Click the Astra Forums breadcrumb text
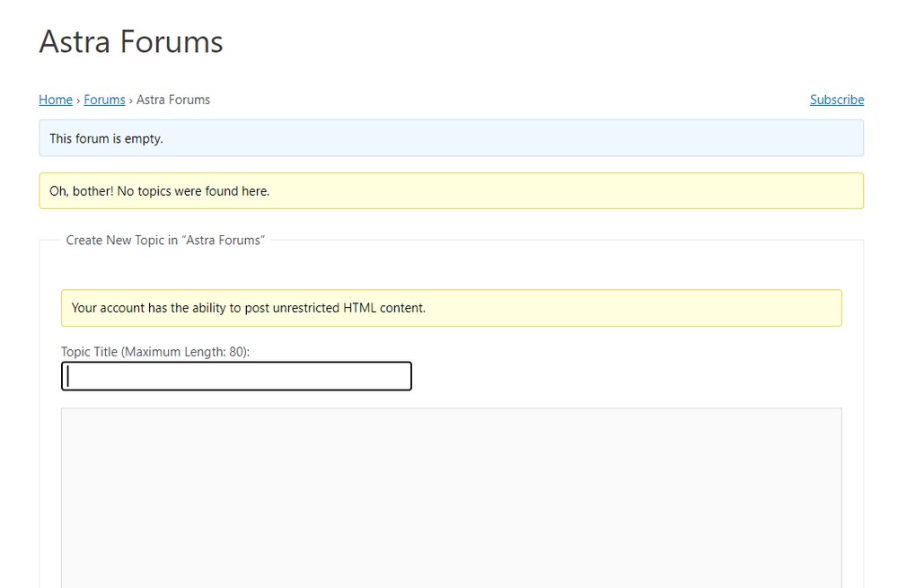 (173, 100)
